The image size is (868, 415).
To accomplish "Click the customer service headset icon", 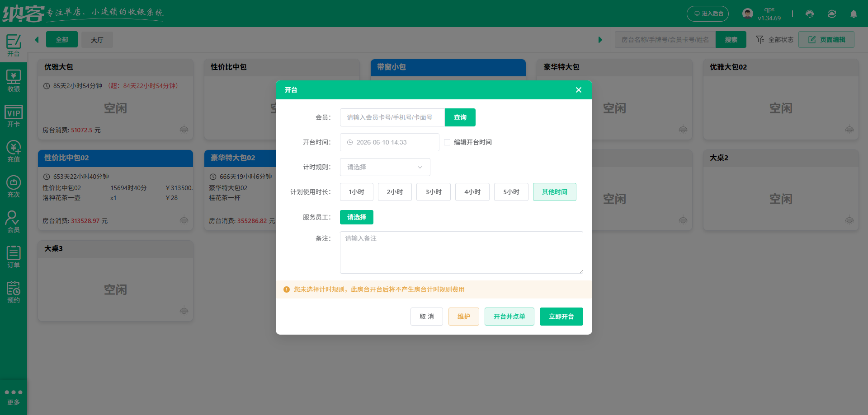I will 810,14.
